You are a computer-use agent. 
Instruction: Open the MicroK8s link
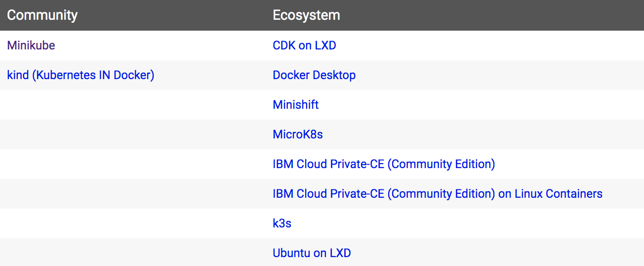tap(298, 134)
